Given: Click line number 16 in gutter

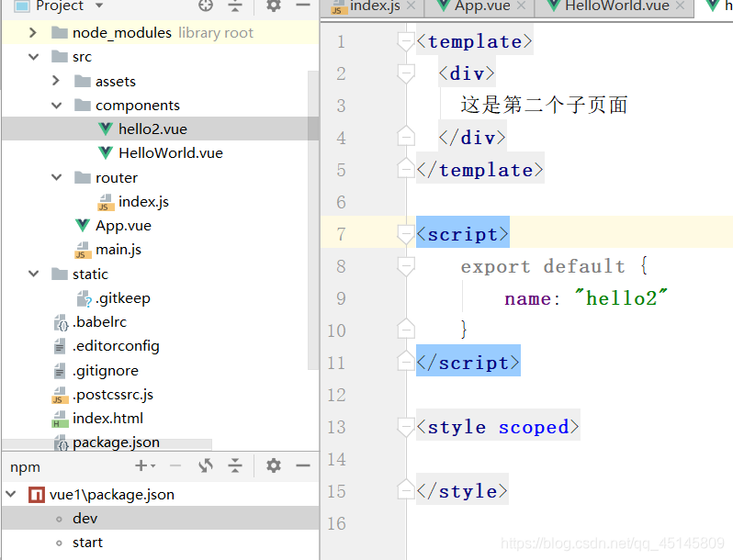Looking at the screenshot, I should (336, 523).
